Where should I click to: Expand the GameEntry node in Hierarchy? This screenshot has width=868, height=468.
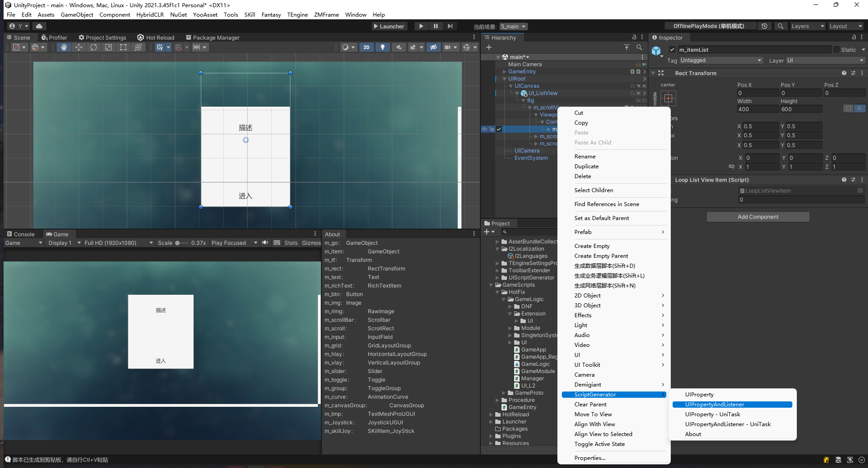pyautogui.click(x=504, y=71)
